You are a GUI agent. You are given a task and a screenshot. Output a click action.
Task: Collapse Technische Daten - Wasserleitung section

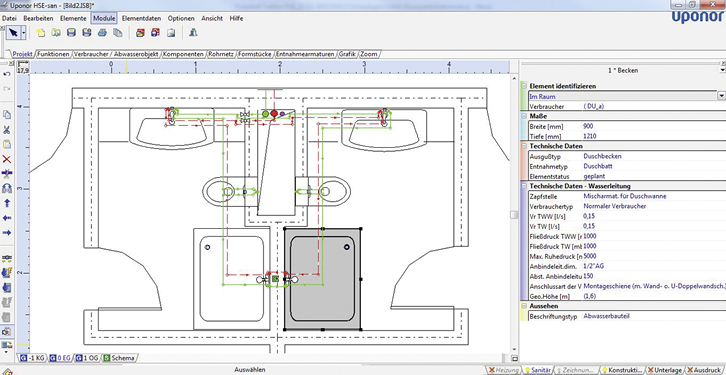[x=524, y=186]
